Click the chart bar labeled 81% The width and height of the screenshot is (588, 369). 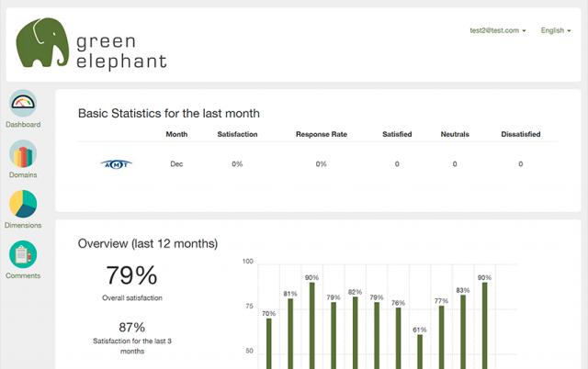coord(290,334)
